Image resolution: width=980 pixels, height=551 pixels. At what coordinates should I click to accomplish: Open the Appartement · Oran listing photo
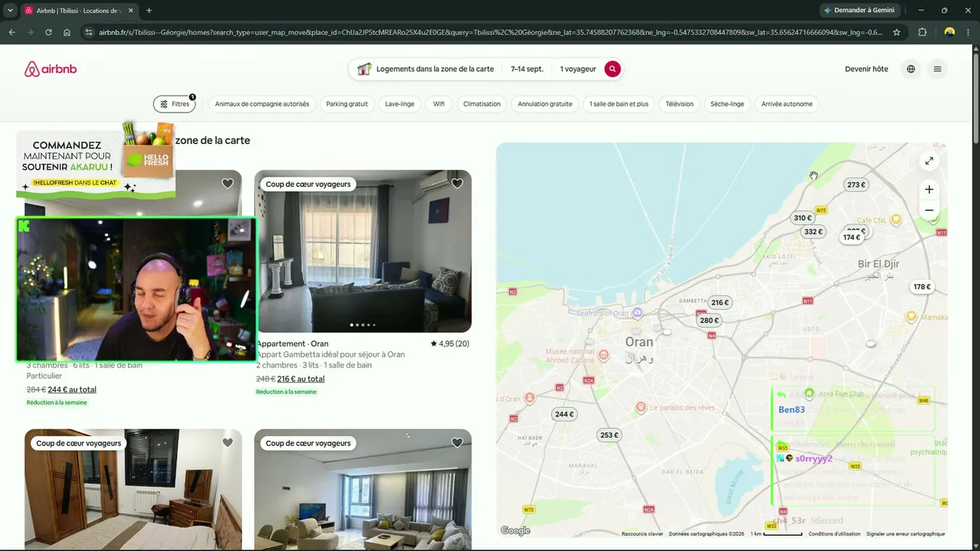tap(363, 251)
